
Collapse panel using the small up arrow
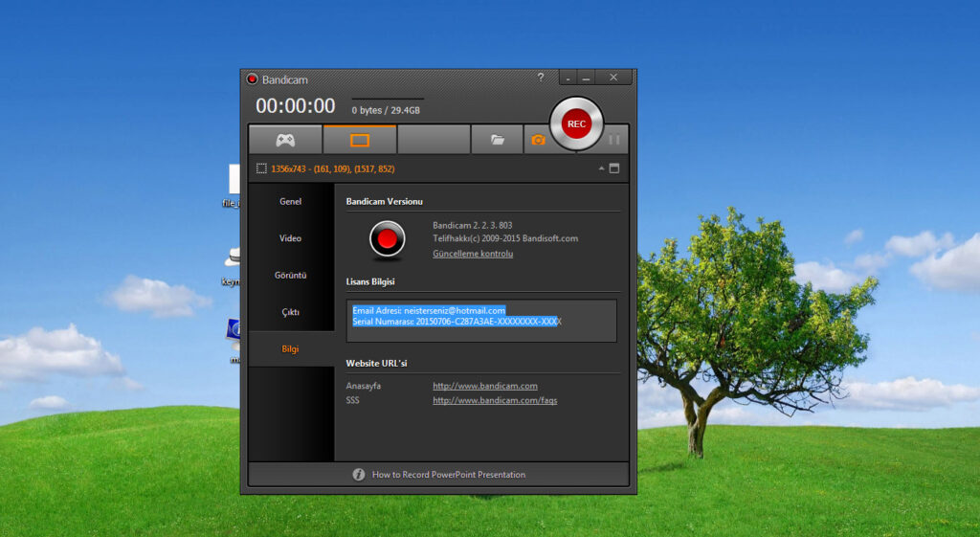602,168
